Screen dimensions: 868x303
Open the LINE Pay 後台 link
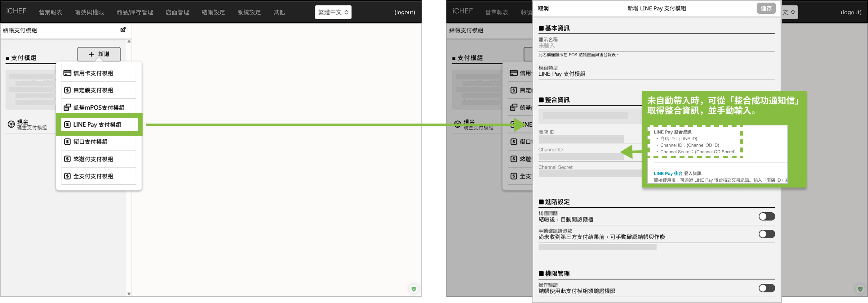click(668, 174)
